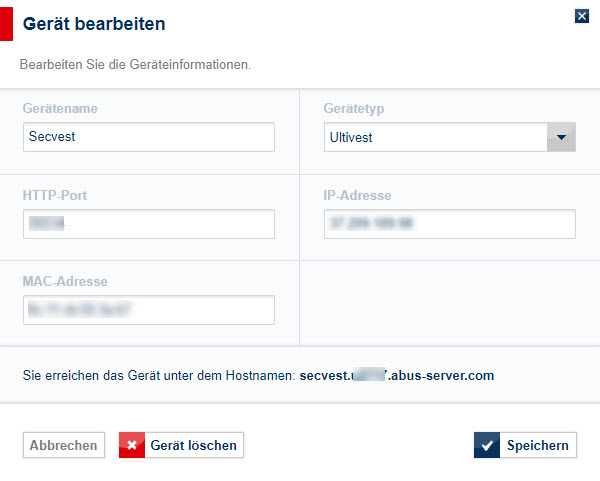This screenshot has width=600, height=481.
Task: Click the red X delete icon
Action: (132, 445)
